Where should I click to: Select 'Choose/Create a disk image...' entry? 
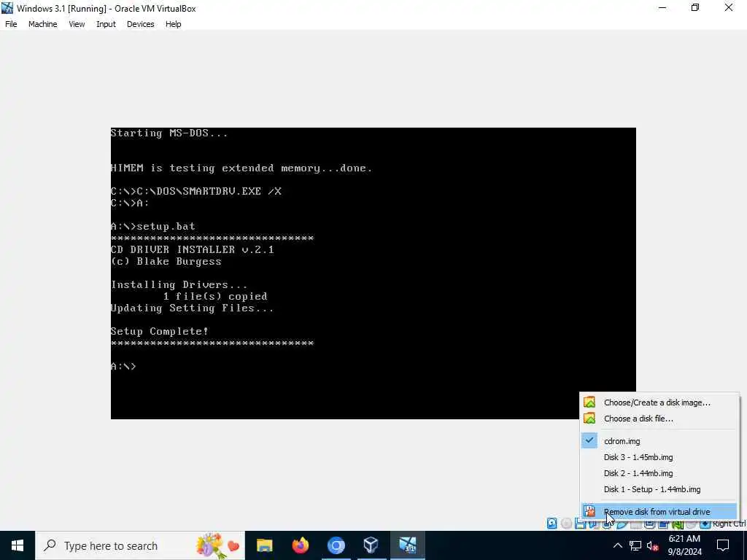(x=659, y=402)
